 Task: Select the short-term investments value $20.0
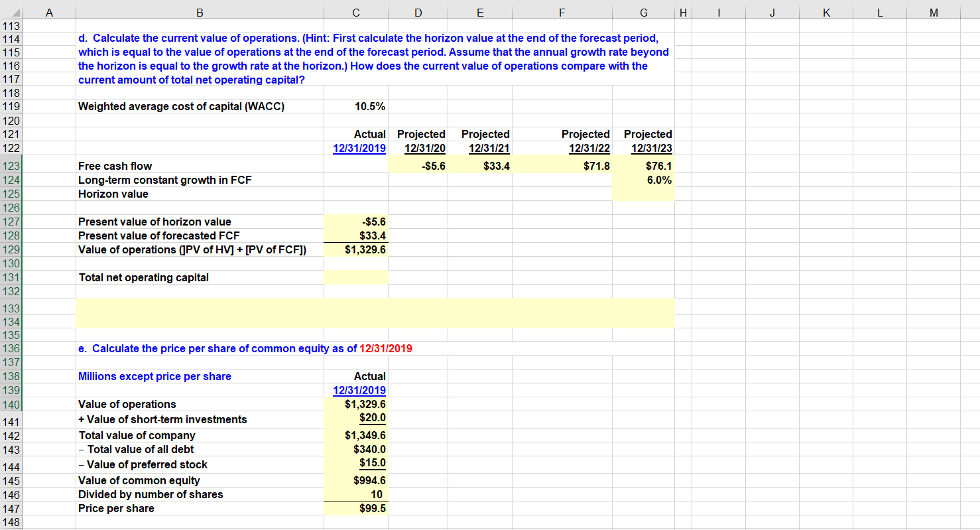pos(356,418)
